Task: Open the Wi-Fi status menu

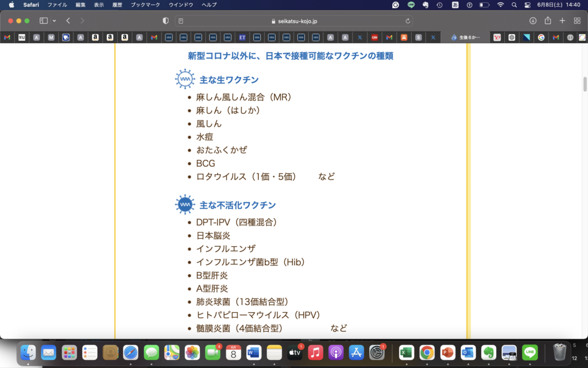Action: click(500, 5)
